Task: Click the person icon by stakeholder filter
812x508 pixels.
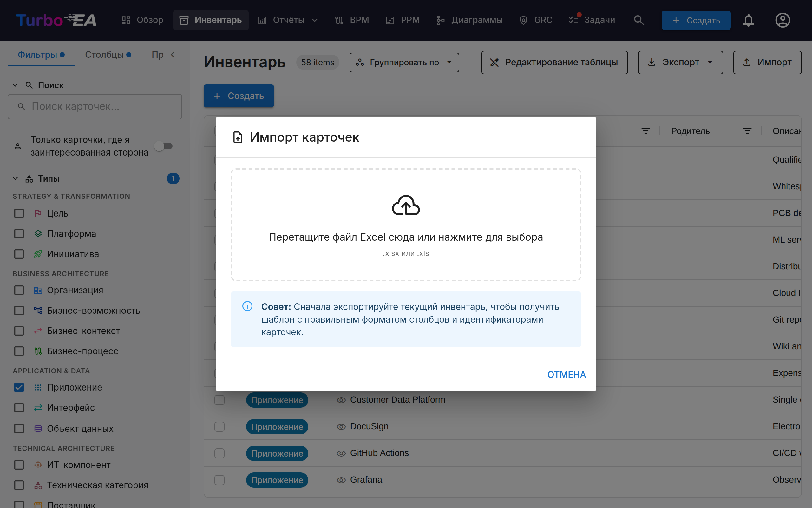Action: 18,146
